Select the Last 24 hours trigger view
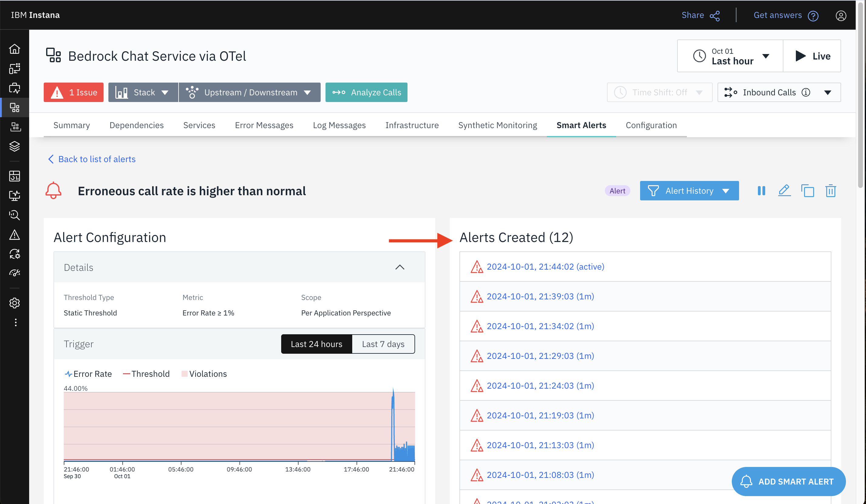The width and height of the screenshot is (866, 504). pos(316,344)
